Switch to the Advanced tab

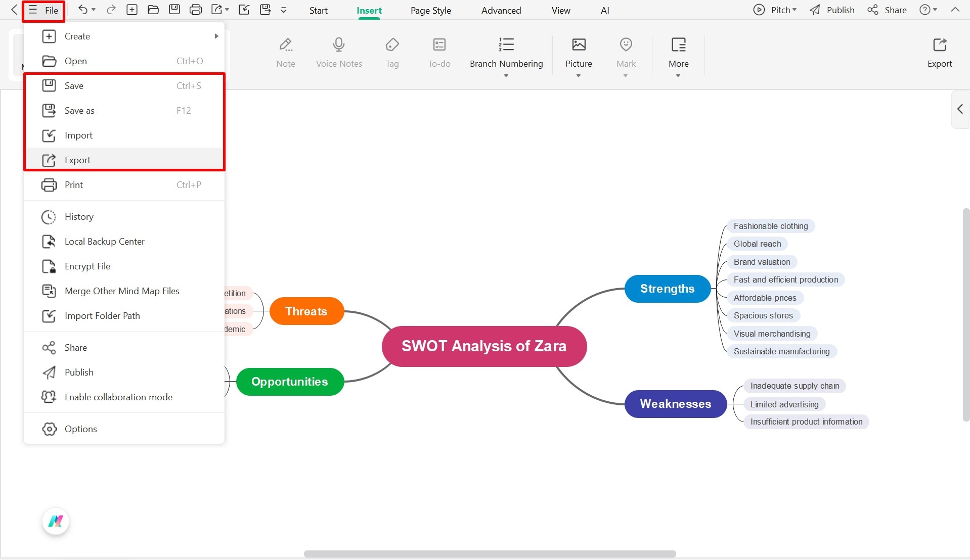(501, 10)
